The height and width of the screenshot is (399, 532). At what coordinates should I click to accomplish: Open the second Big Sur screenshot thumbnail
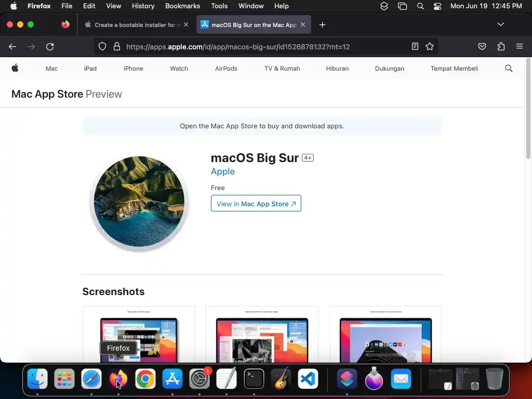pyautogui.click(x=262, y=334)
